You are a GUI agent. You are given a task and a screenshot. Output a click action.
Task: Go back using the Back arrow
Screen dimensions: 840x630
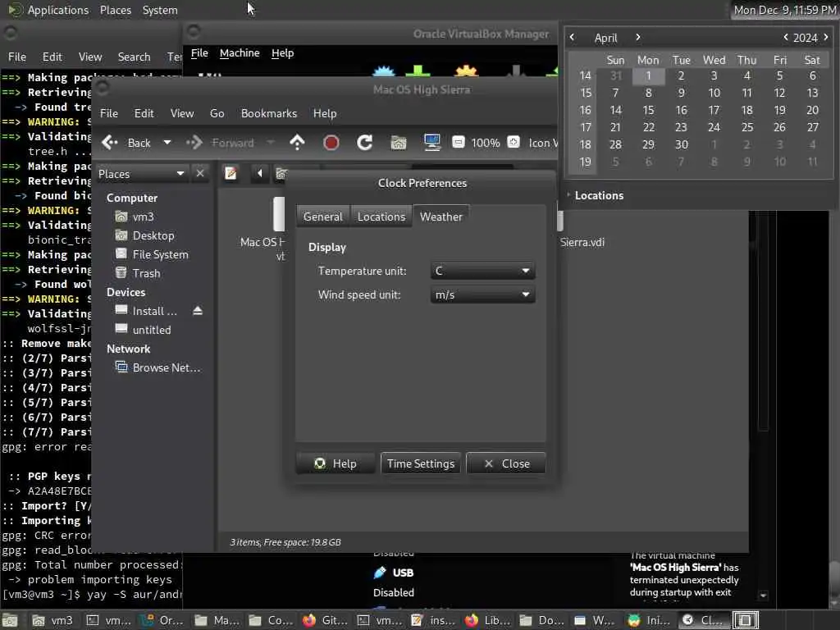126,143
